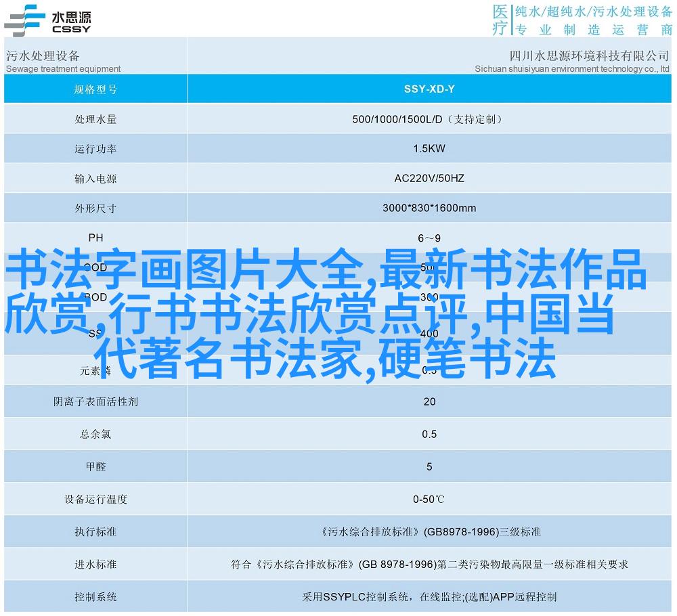Screen dimensions: 677x616
Task: Click the 甲醛 row label
Action: click(x=95, y=466)
